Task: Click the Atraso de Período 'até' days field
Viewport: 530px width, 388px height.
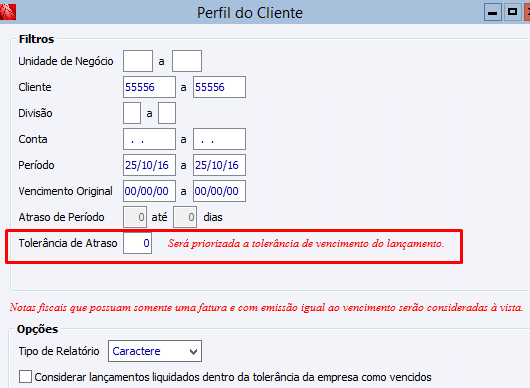Action: [185, 217]
